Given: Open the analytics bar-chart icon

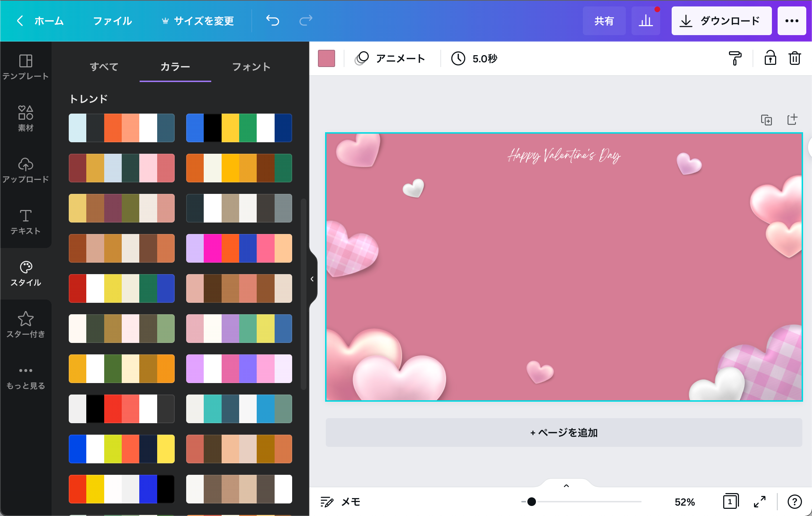Looking at the screenshot, I should pyautogui.click(x=646, y=21).
